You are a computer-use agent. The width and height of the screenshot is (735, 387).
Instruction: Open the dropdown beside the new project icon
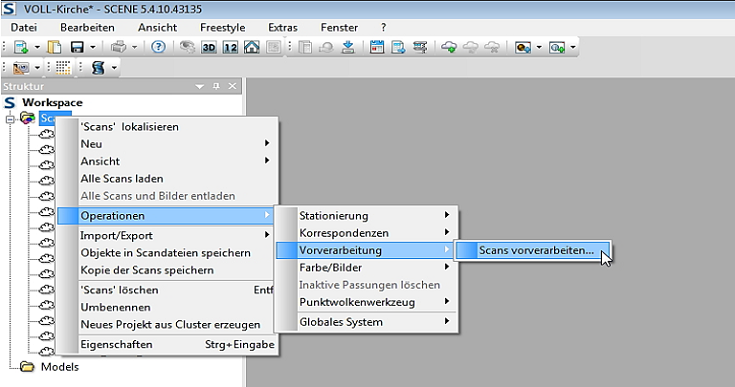tap(37, 47)
